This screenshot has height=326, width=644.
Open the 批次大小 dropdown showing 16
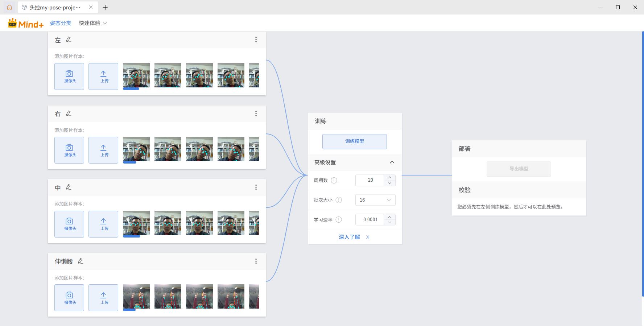pyautogui.click(x=375, y=200)
